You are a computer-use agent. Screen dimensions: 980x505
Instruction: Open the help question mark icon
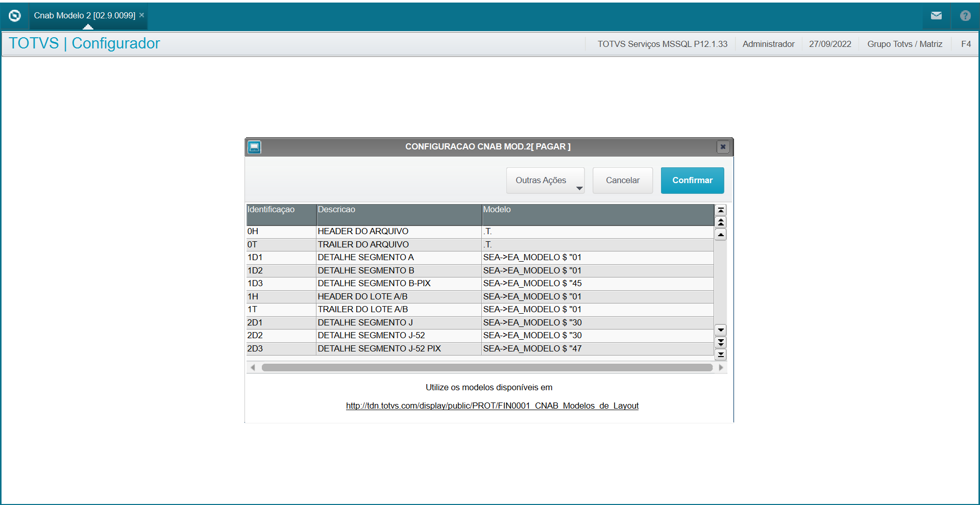[965, 16]
